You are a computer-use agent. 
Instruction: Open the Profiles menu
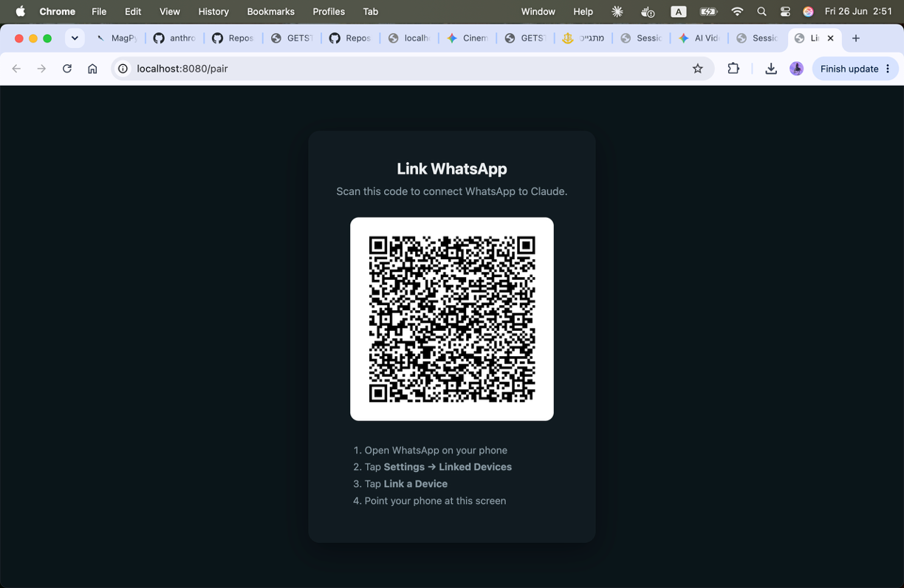(x=329, y=11)
